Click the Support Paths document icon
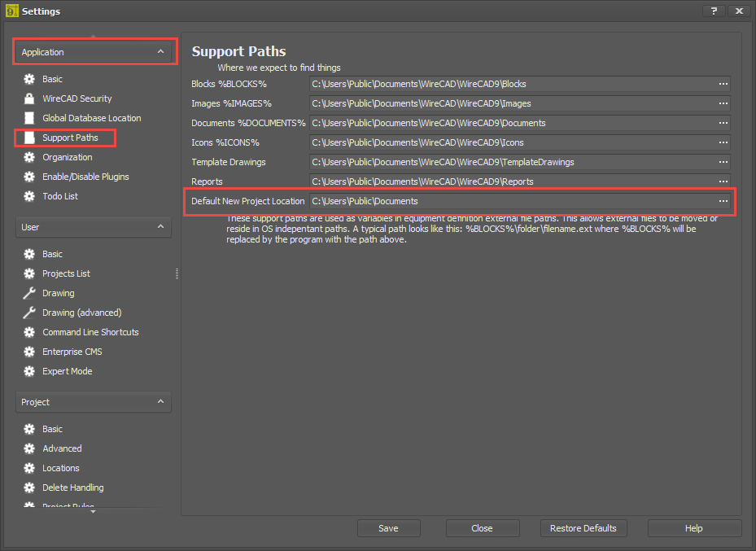 29,138
